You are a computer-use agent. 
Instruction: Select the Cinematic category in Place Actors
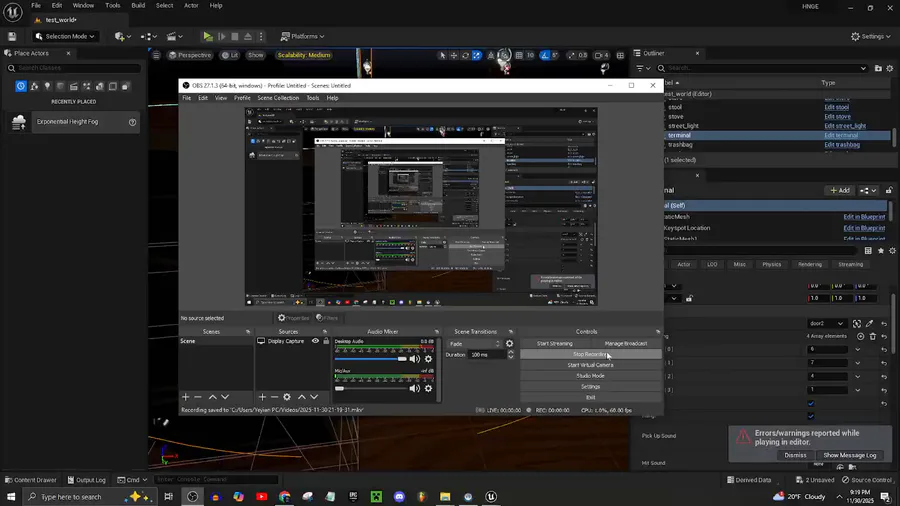click(73, 86)
